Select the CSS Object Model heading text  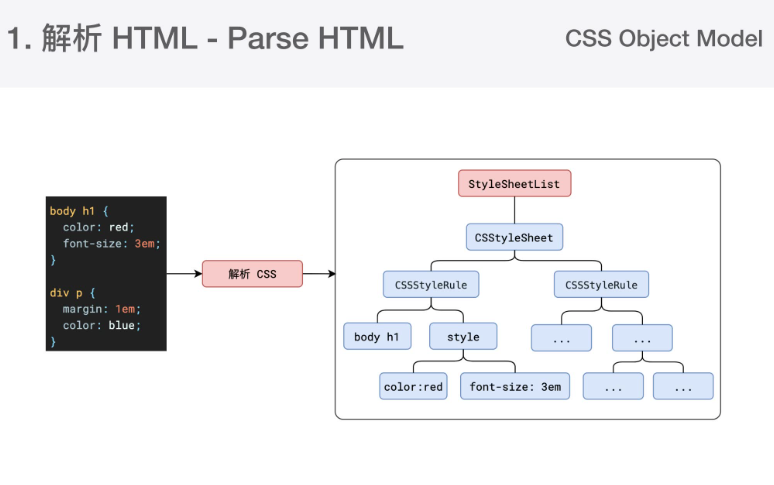(x=663, y=39)
